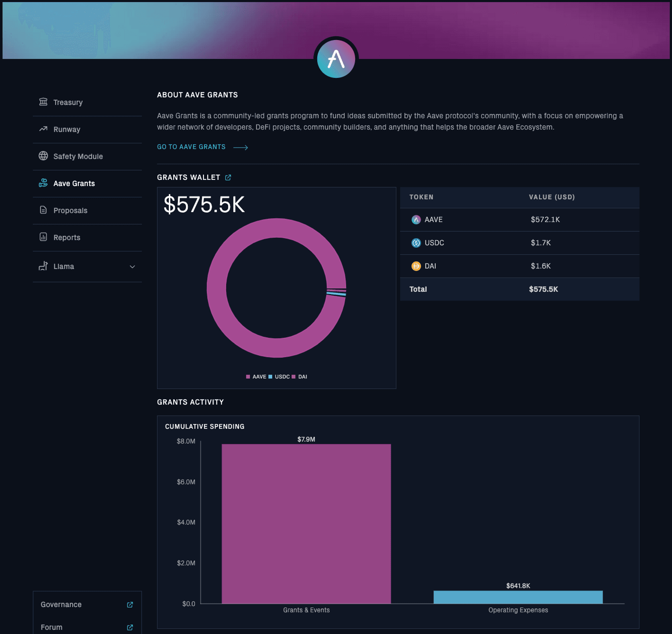Viewport: 672px width, 634px height.
Task: Toggle DAI legend swatch in donut chart
Action: (294, 377)
